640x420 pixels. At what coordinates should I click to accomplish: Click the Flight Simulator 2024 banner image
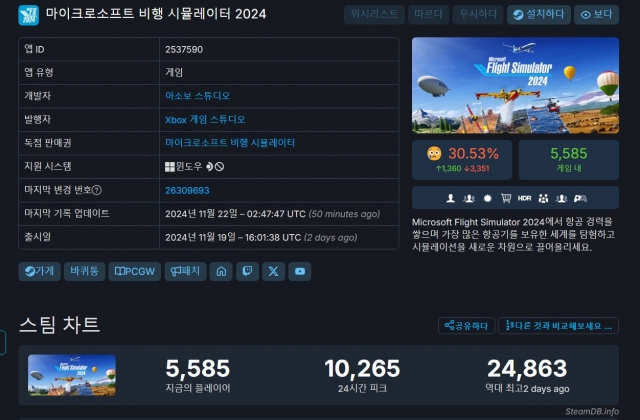click(515, 85)
